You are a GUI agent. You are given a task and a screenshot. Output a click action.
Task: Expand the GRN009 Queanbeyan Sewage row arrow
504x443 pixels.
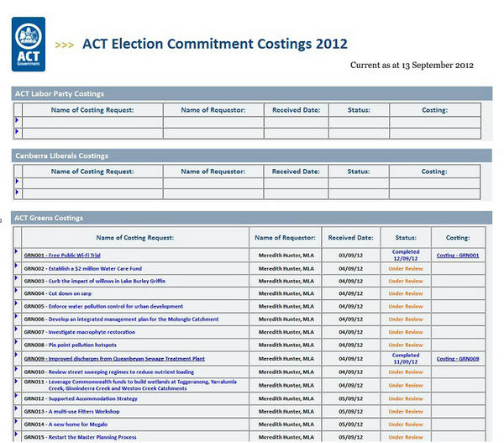tap(17, 354)
